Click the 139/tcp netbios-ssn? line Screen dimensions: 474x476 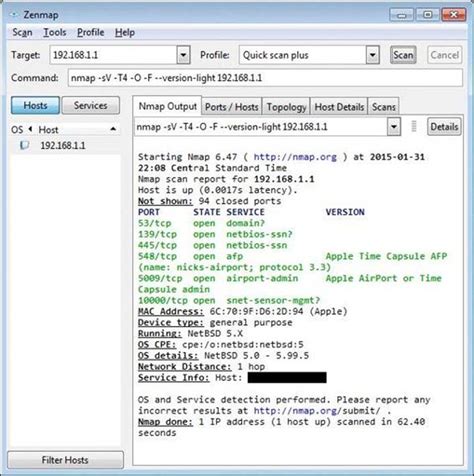215,234
